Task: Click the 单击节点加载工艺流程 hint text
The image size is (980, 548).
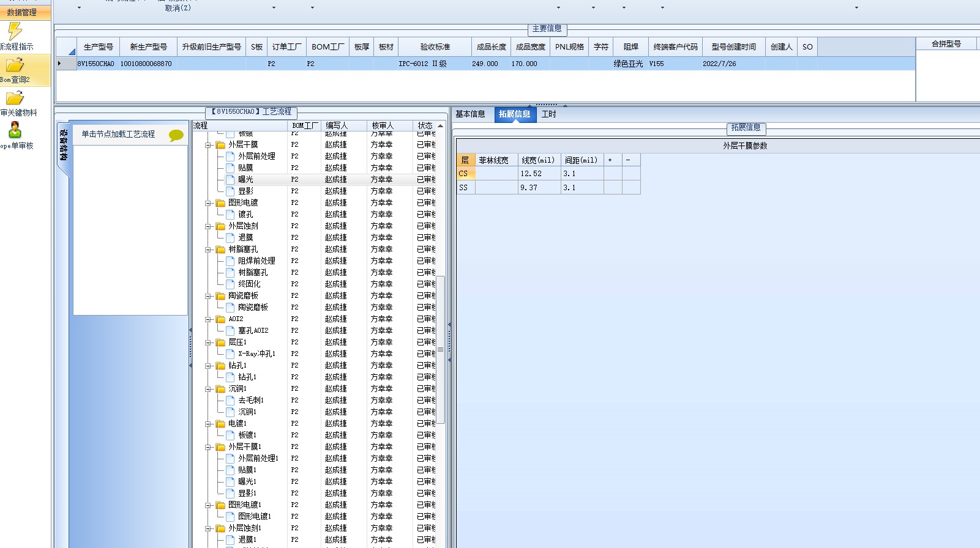Action: tap(118, 134)
